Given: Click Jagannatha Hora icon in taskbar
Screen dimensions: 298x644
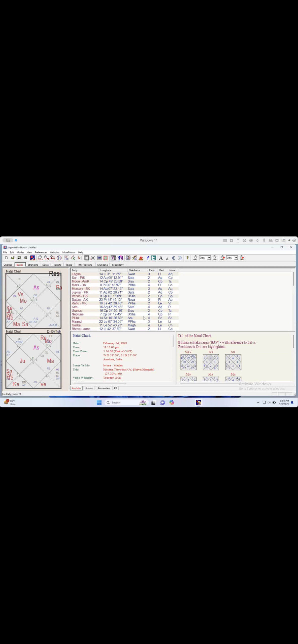Looking at the screenshot, I should click(199, 403).
